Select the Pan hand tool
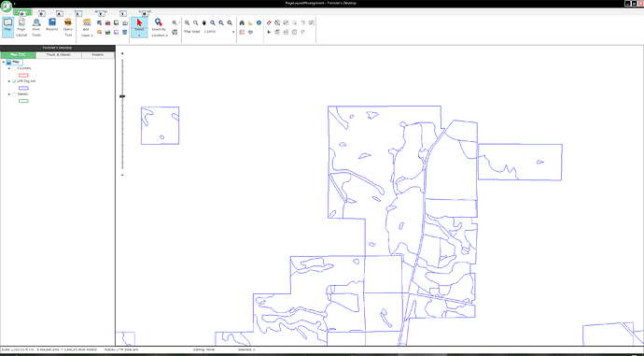644x356 pixels. click(x=204, y=23)
